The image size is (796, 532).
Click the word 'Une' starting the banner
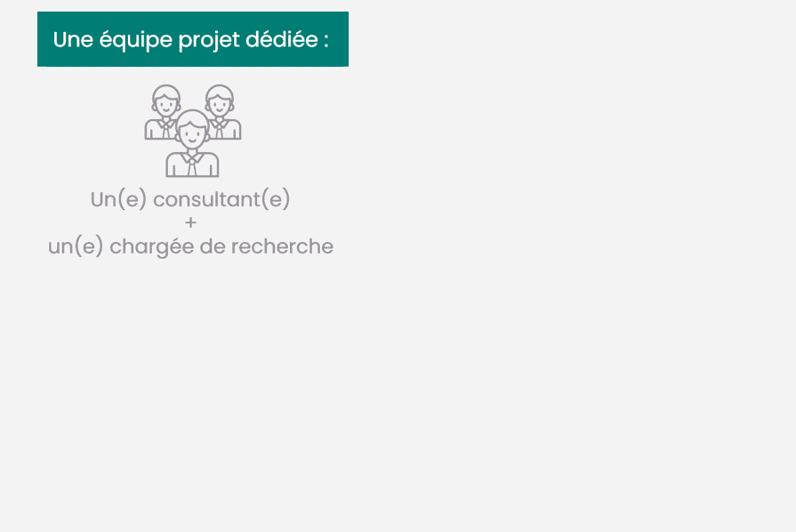pos(69,40)
